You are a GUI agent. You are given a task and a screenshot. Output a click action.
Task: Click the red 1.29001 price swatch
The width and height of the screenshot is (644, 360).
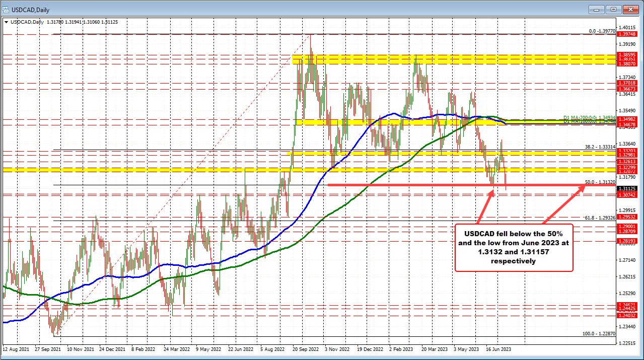628,227
